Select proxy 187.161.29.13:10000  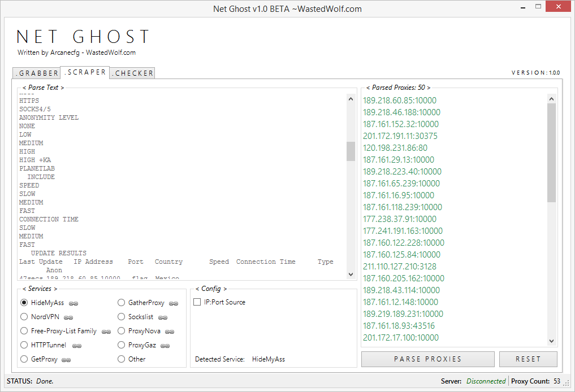[x=398, y=160]
